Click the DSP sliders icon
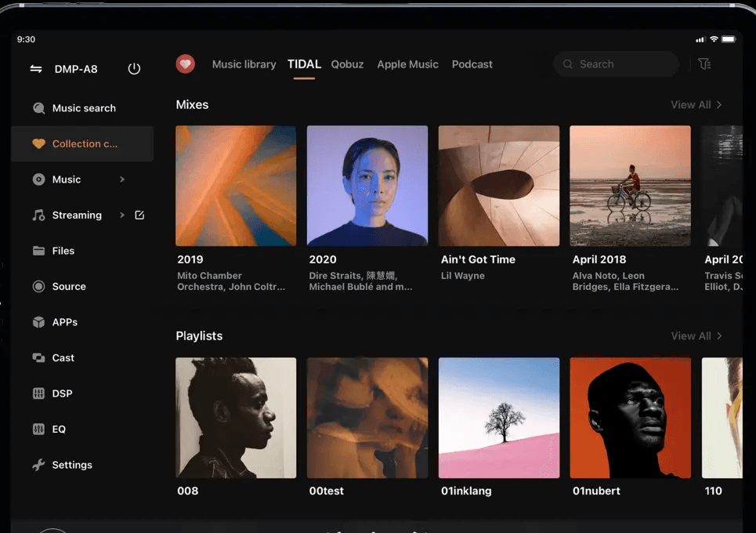Image resolution: width=756 pixels, height=533 pixels. pyautogui.click(x=38, y=393)
